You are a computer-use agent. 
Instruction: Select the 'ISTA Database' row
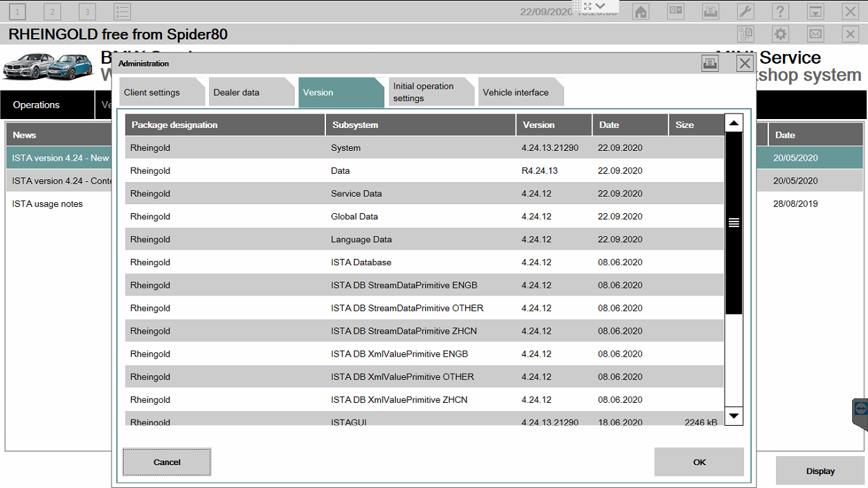pos(424,262)
